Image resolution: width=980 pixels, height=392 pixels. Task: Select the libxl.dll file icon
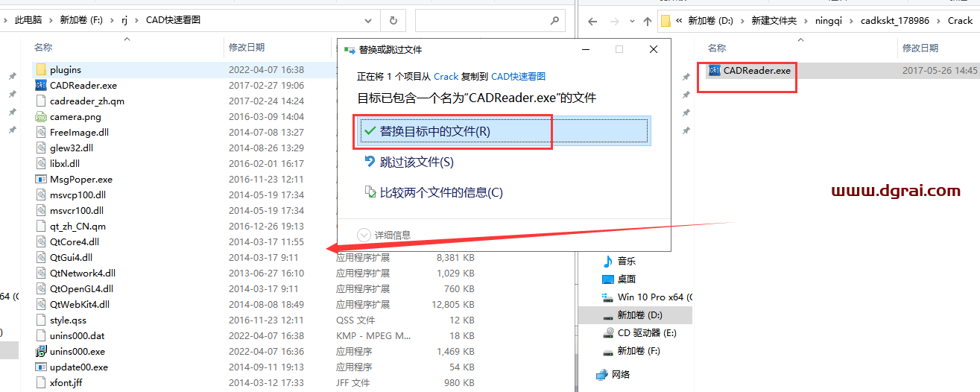click(x=41, y=163)
